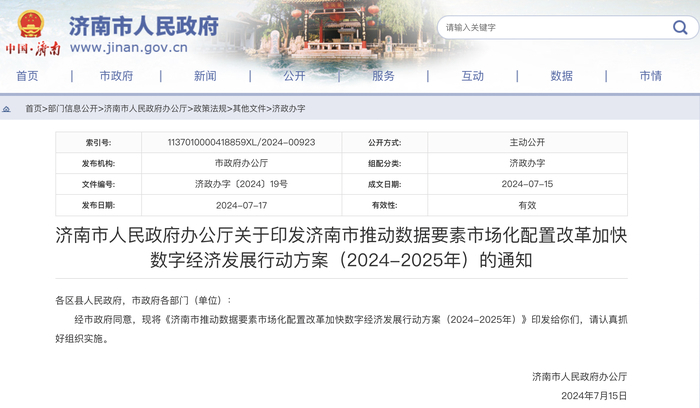Viewport: 700px width, 408px height.
Task: Click the 济政办字 category value in table
Action: point(527,163)
